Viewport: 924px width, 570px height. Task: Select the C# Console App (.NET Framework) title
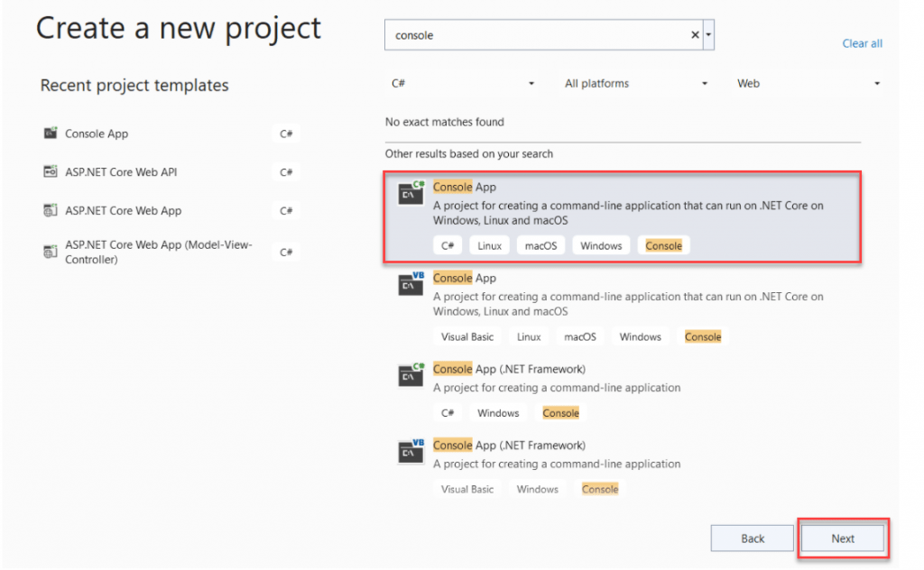tap(509, 369)
